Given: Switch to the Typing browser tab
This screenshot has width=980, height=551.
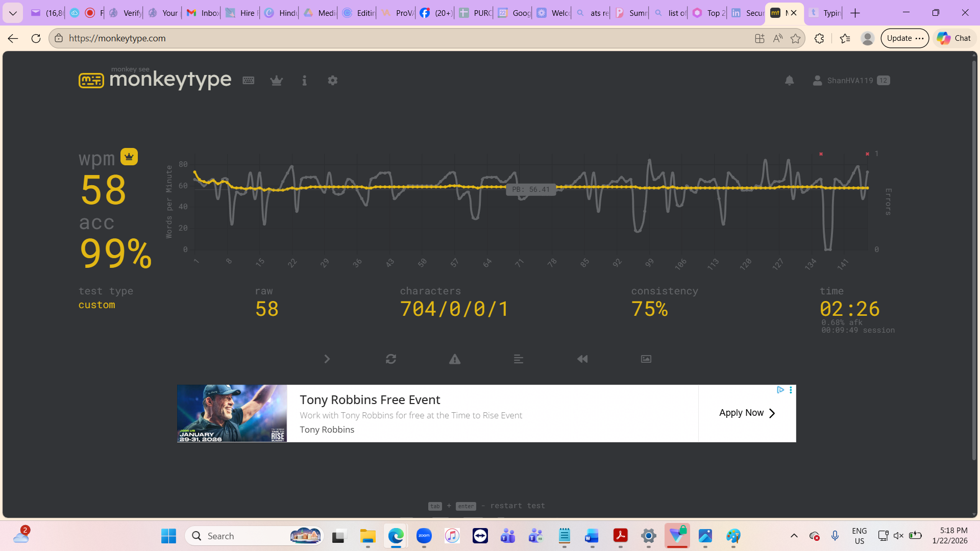Looking at the screenshot, I should click(825, 13).
